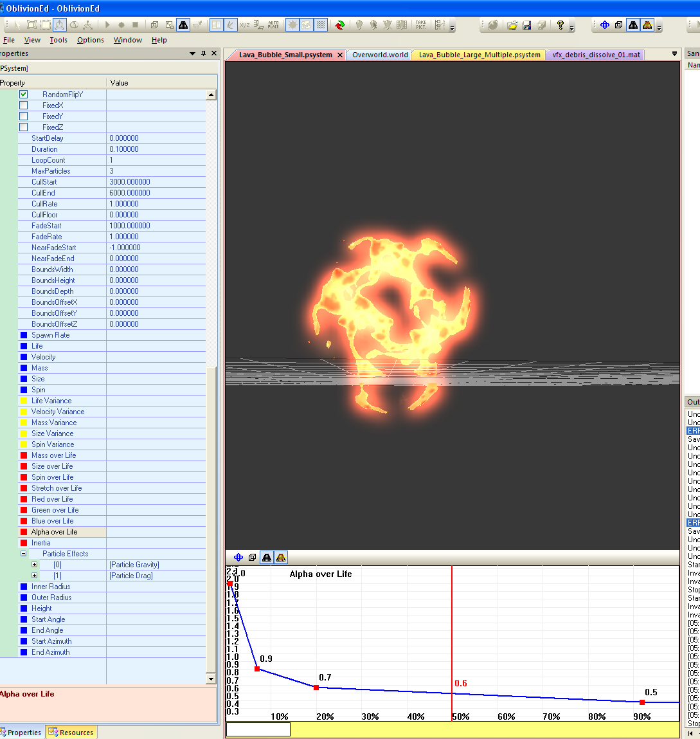Toggle the clouds icon in the toolbar
Screen dimensions: 700x739
pyautogui.click(x=307, y=25)
